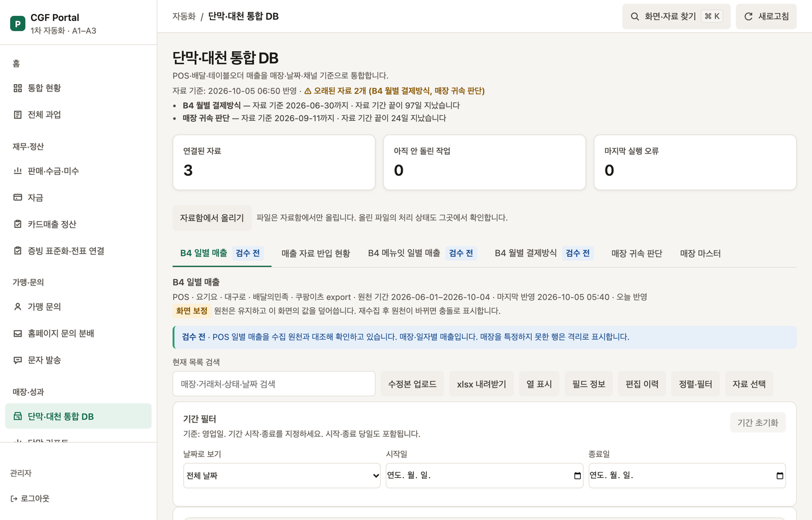Click the 자동화 breadcrumb link
This screenshot has height=520, width=812.
click(184, 16)
